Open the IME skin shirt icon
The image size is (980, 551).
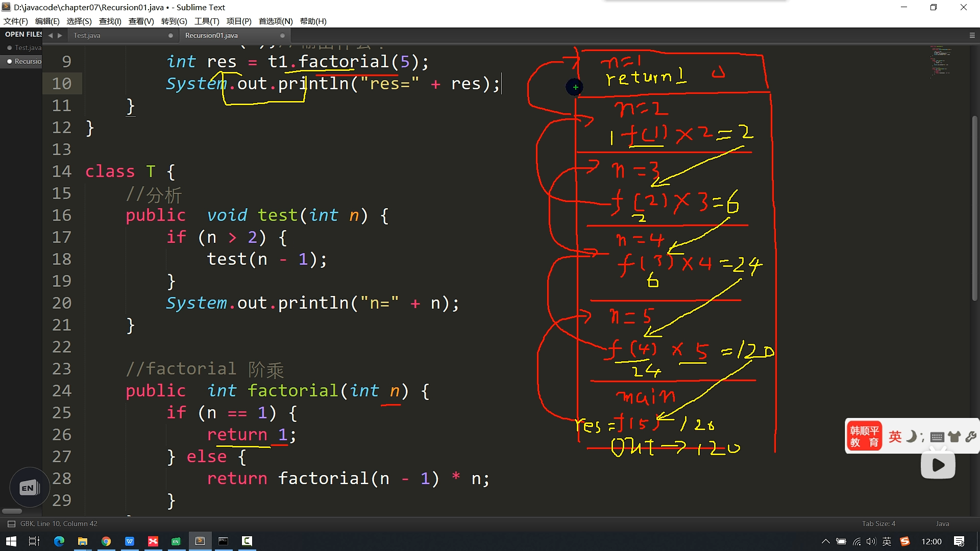(954, 437)
